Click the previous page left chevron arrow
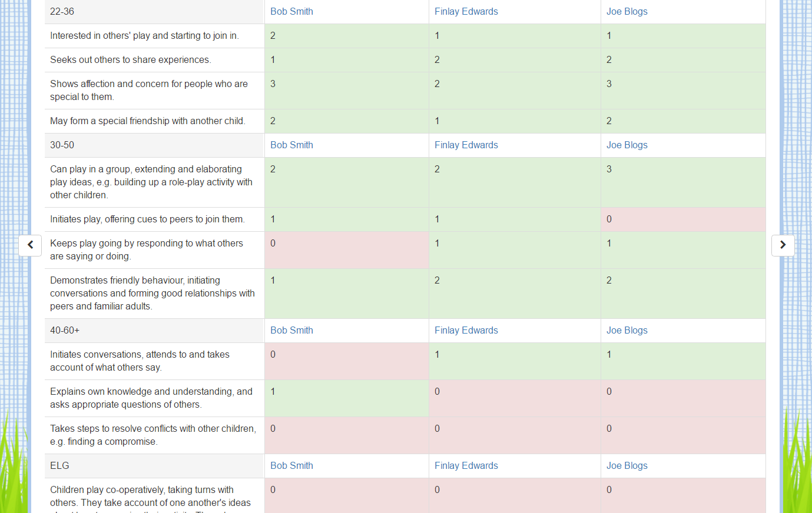Screen dimensions: 812x513 tap(30, 245)
